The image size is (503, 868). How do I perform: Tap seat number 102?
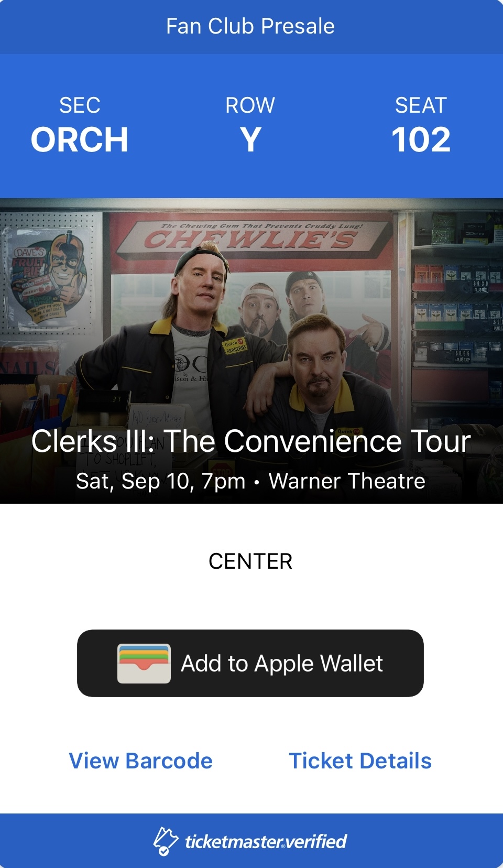(x=421, y=140)
